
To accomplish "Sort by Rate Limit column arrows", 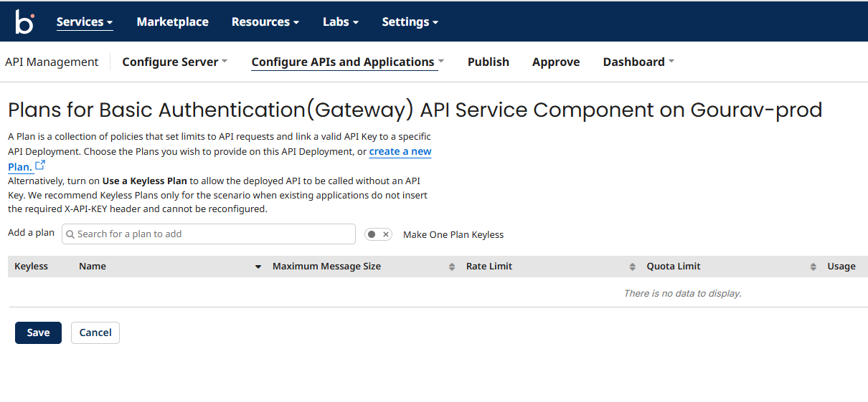I will coord(632,267).
